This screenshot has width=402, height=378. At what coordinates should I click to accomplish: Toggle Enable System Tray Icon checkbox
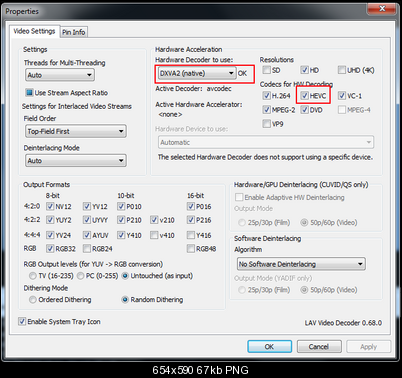coord(22,321)
